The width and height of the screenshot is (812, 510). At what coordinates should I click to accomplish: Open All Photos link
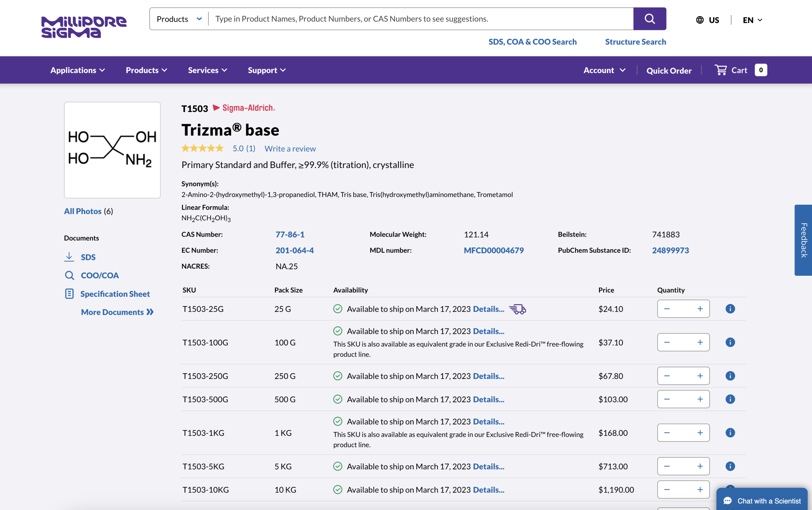(82, 211)
